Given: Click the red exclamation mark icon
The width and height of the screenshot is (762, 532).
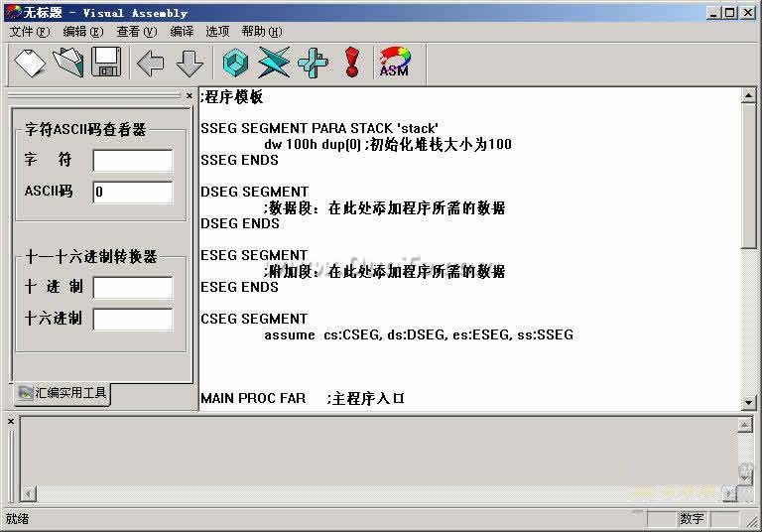Looking at the screenshot, I should (x=351, y=64).
